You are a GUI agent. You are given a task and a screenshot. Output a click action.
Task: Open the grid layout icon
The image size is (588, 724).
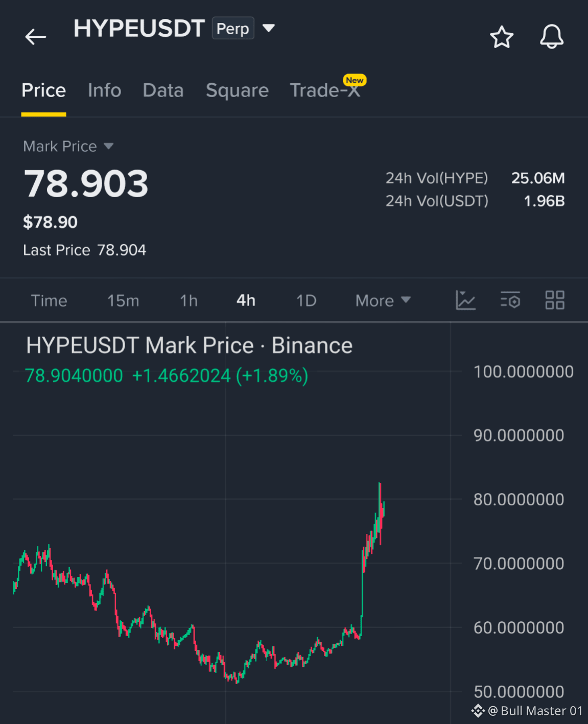(x=554, y=300)
